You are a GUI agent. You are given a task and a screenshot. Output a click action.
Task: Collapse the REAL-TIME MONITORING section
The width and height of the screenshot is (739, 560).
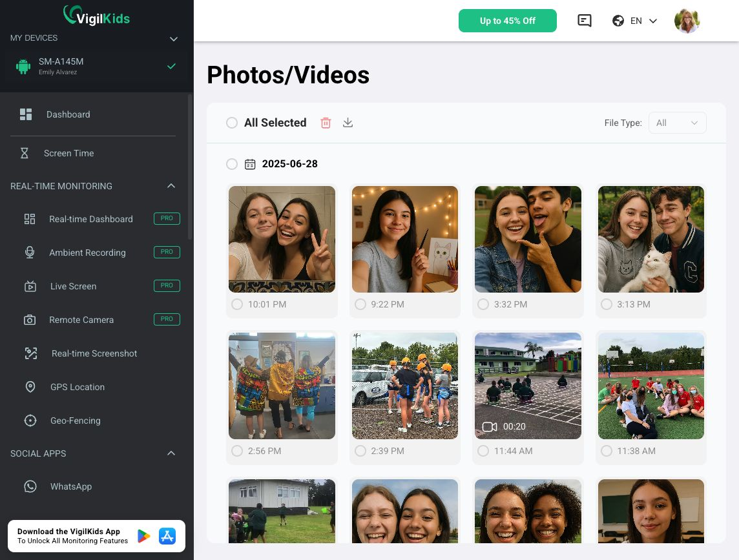171,186
